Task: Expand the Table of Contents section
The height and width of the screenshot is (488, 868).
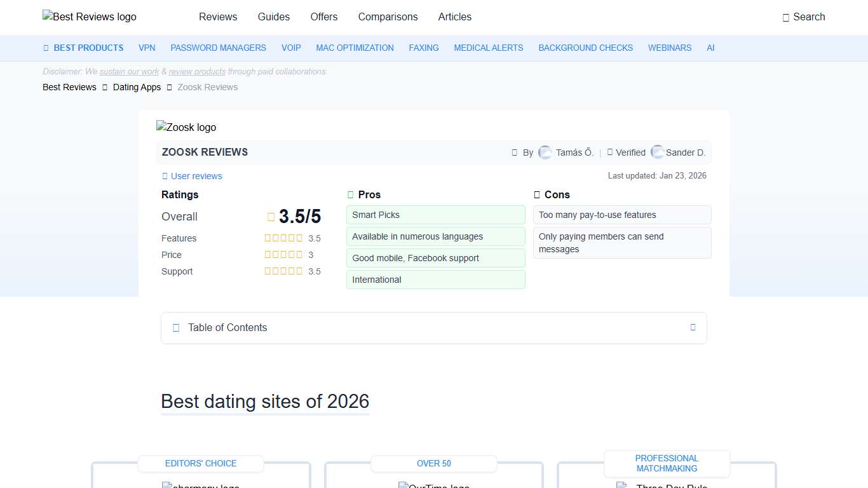Action: (693, 327)
